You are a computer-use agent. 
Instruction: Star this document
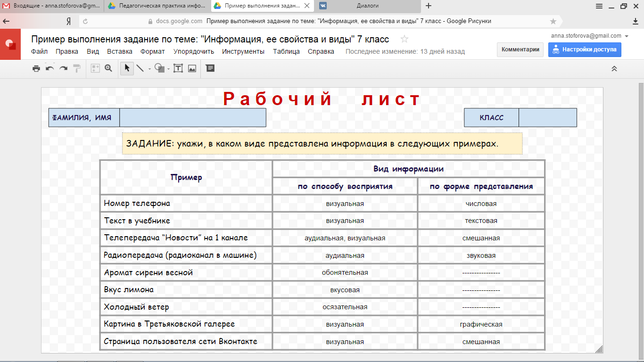[x=405, y=39]
